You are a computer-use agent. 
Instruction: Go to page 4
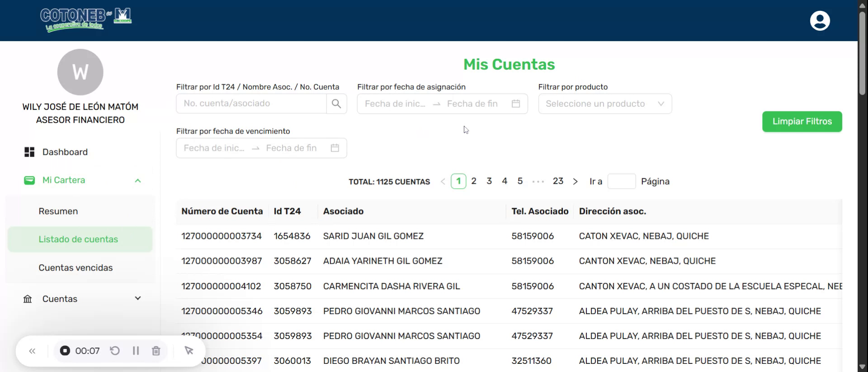coord(505,181)
